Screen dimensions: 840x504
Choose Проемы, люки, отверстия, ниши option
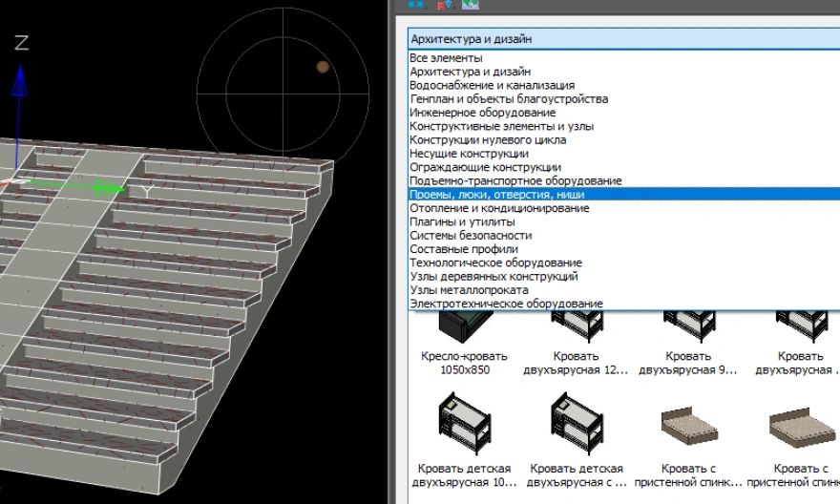click(x=496, y=194)
